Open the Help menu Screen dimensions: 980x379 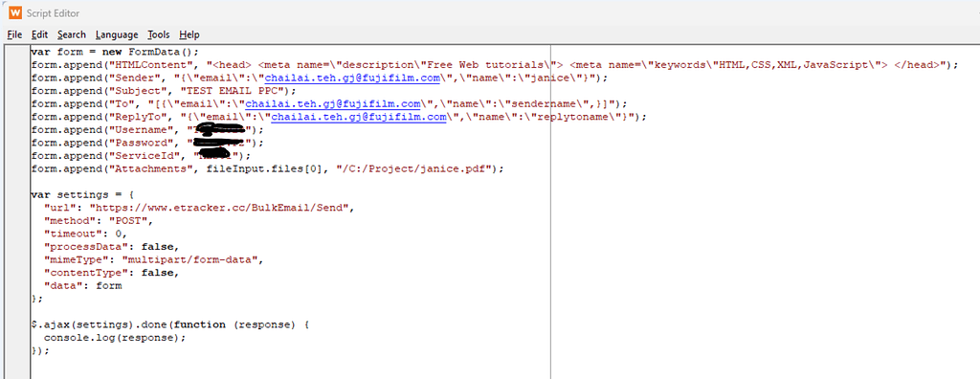[189, 34]
